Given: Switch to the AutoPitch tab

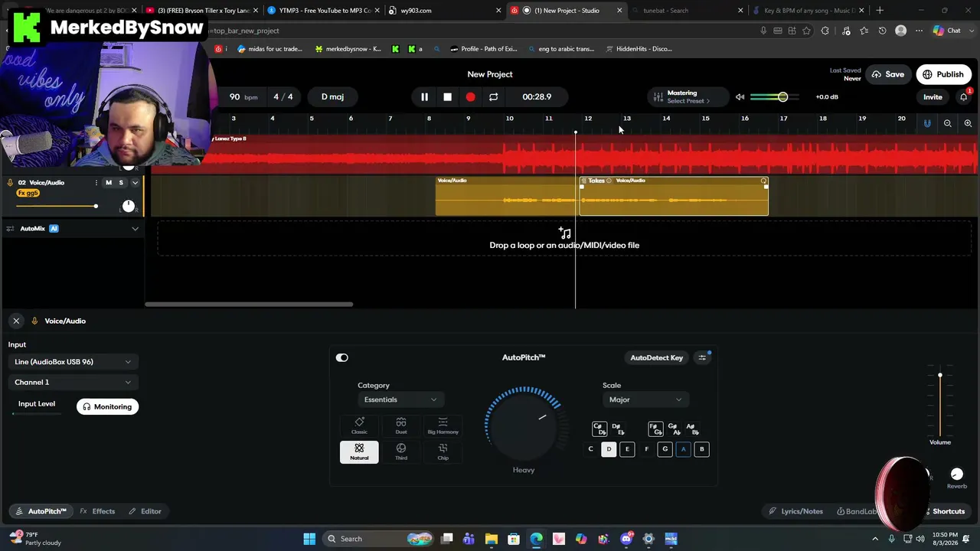Looking at the screenshot, I should coord(41,511).
